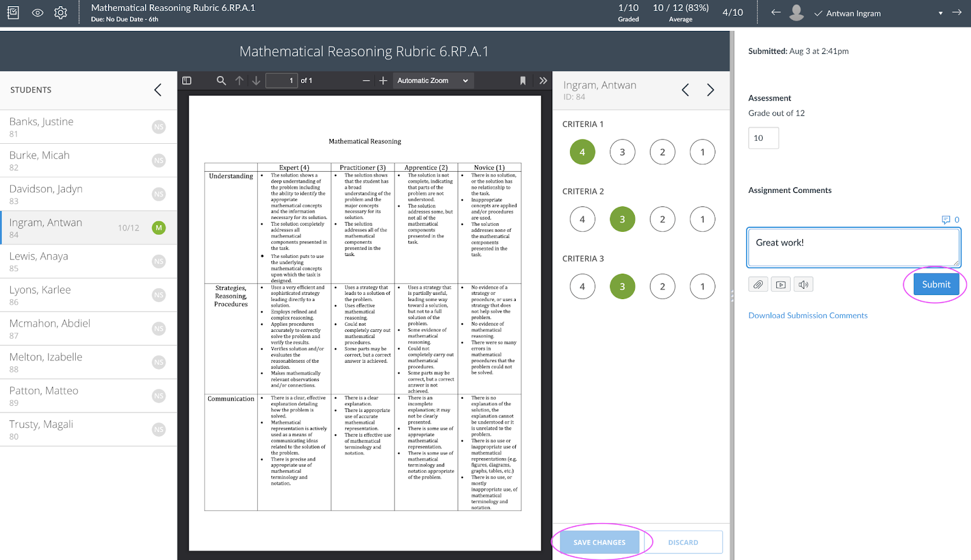The height and width of the screenshot is (560, 971).
Task: Open PDF search magnifier
Action: (222, 80)
